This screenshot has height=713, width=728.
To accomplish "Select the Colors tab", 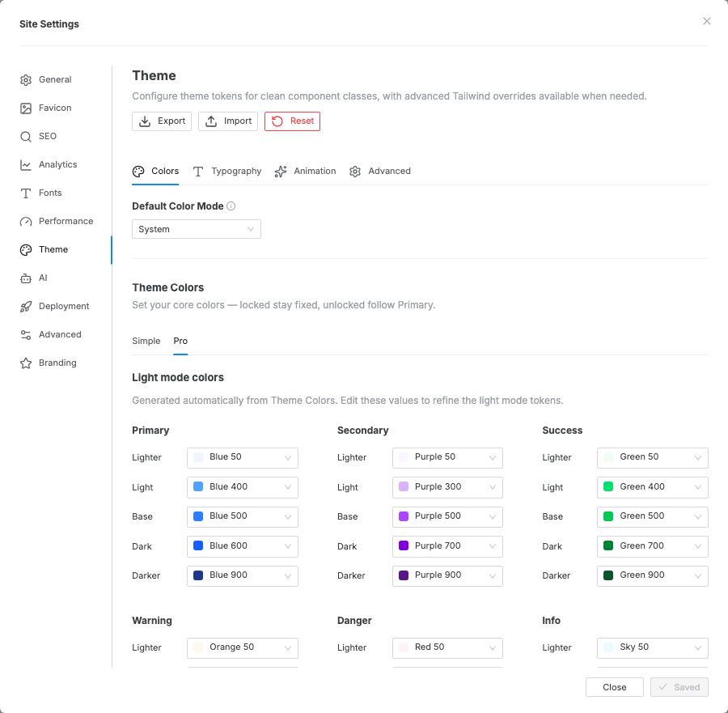I will tap(155, 172).
